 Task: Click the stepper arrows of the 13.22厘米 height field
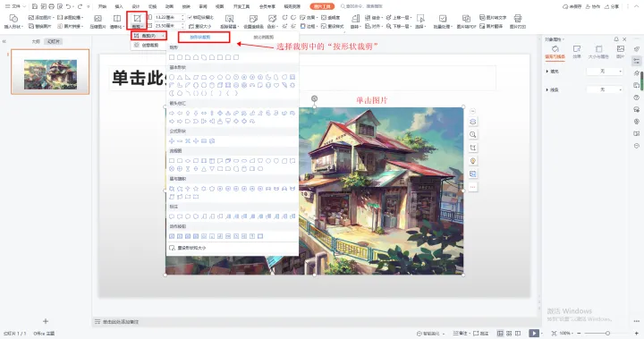coord(182,18)
